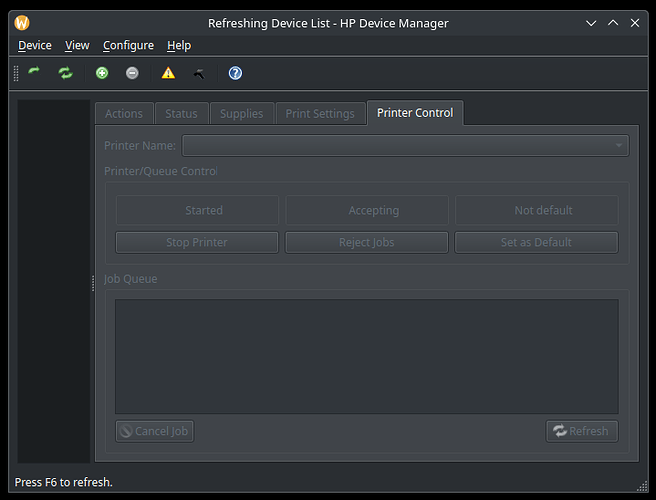Click the toolbar drag handle

click(x=16, y=73)
